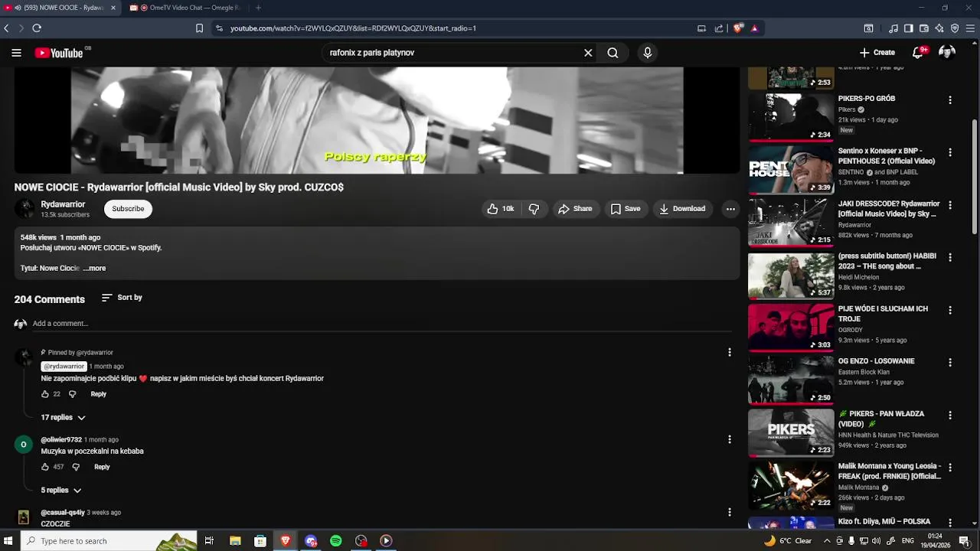Dislike the @oliwier9732 comment
This screenshot has width=980, height=551.
click(76, 467)
